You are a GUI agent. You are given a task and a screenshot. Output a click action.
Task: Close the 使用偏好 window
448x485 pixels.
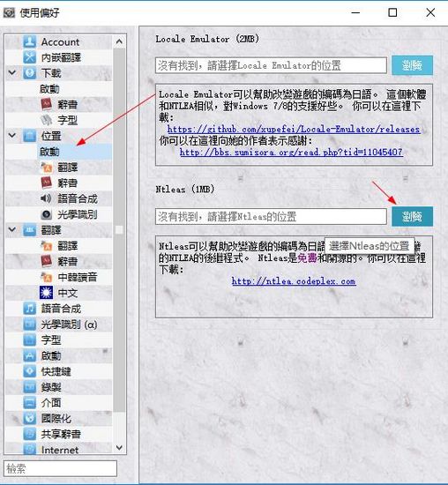430,12
